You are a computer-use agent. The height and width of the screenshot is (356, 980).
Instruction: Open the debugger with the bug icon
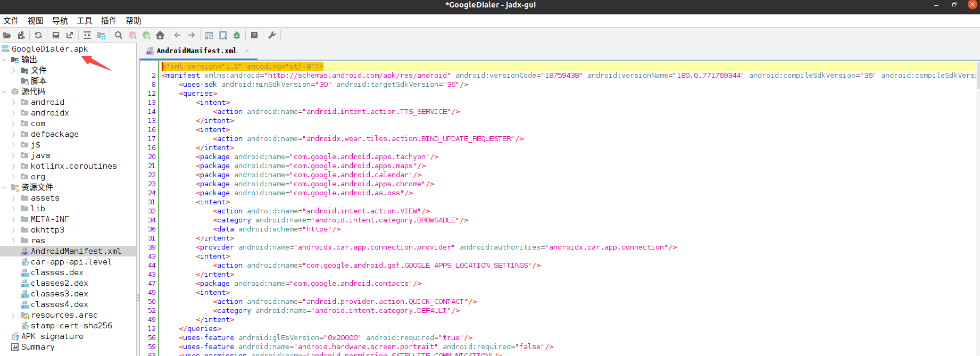[237, 35]
